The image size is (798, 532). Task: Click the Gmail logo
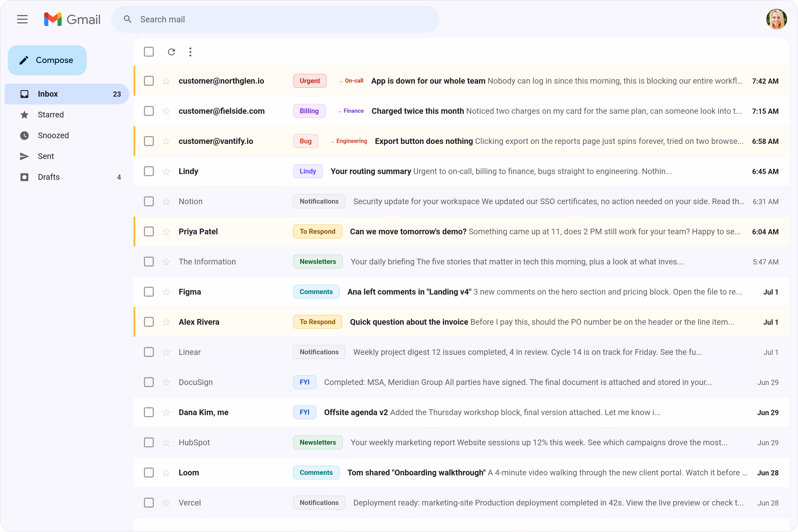(72, 19)
